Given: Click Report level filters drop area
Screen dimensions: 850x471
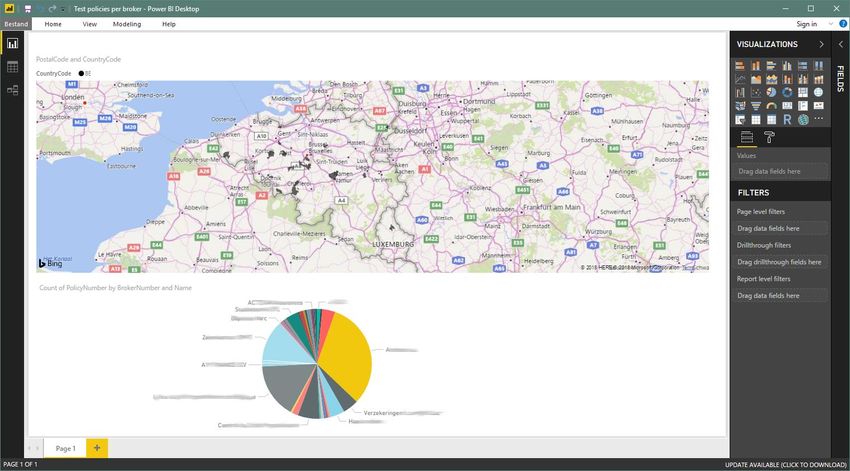Looking at the screenshot, I should (x=780, y=295).
